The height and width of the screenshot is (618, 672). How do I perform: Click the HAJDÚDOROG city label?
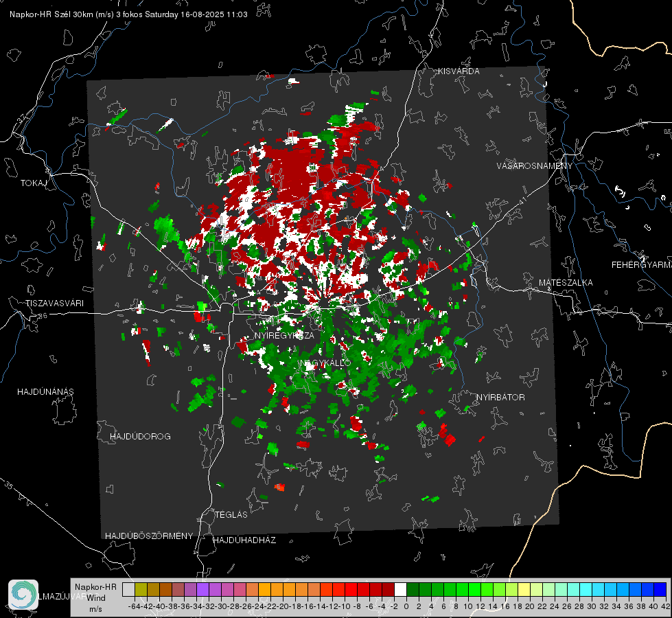[140, 437]
